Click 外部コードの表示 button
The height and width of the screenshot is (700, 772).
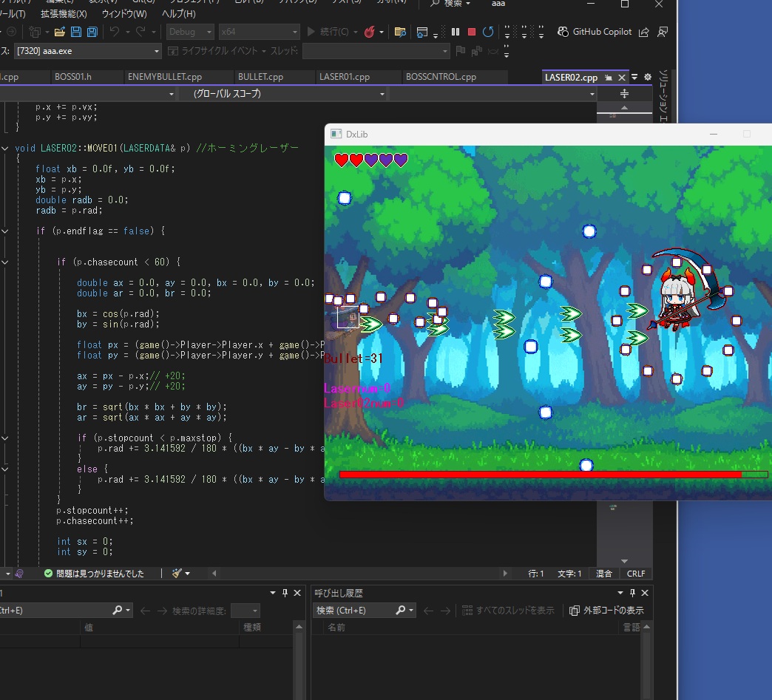tap(606, 611)
